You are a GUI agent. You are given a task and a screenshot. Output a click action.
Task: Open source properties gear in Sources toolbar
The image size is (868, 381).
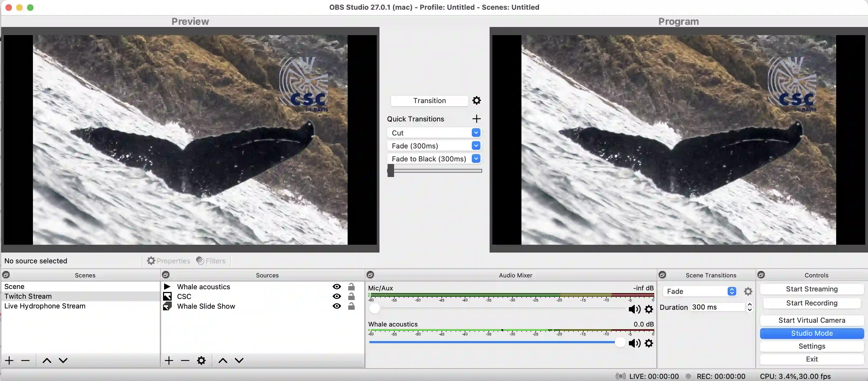201,360
